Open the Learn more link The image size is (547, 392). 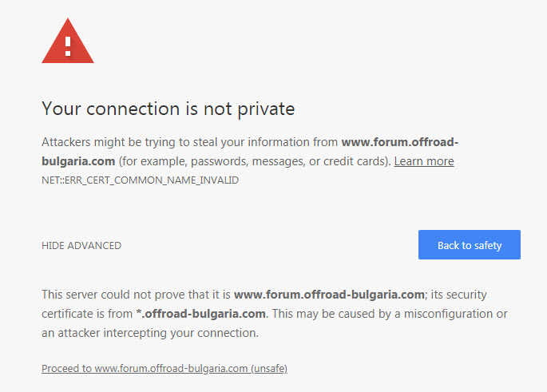point(423,161)
